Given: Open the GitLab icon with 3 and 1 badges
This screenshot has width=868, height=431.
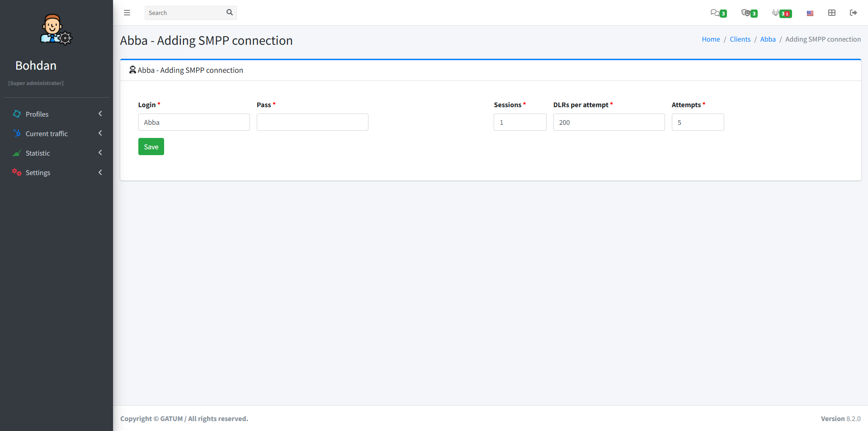Looking at the screenshot, I should [781, 13].
